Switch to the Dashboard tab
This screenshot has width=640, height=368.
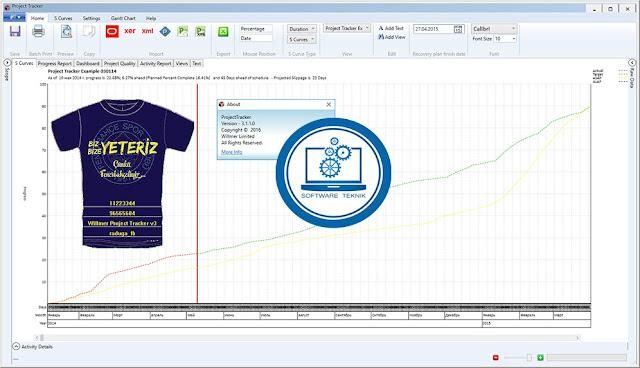(88, 64)
